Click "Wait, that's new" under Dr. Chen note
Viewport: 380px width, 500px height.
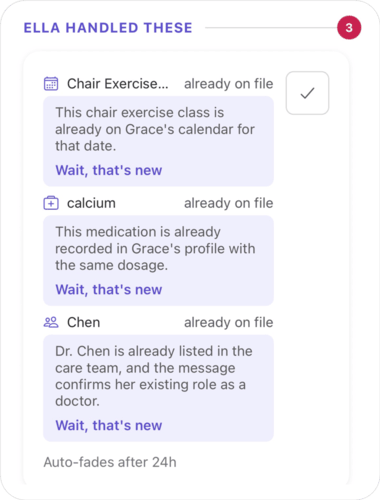109,426
